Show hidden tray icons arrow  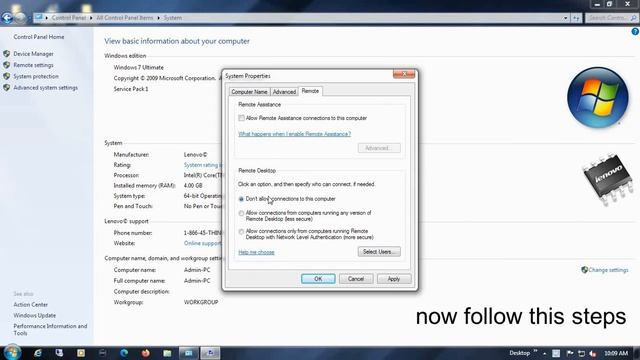pyautogui.click(x=544, y=353)
